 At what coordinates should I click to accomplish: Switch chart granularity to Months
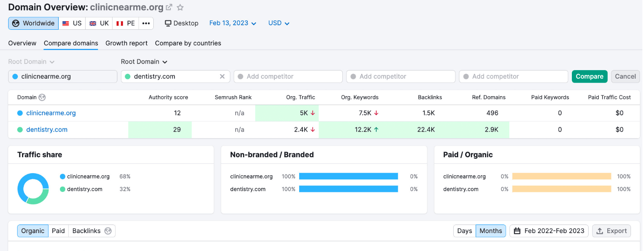[x=491, y=231]
